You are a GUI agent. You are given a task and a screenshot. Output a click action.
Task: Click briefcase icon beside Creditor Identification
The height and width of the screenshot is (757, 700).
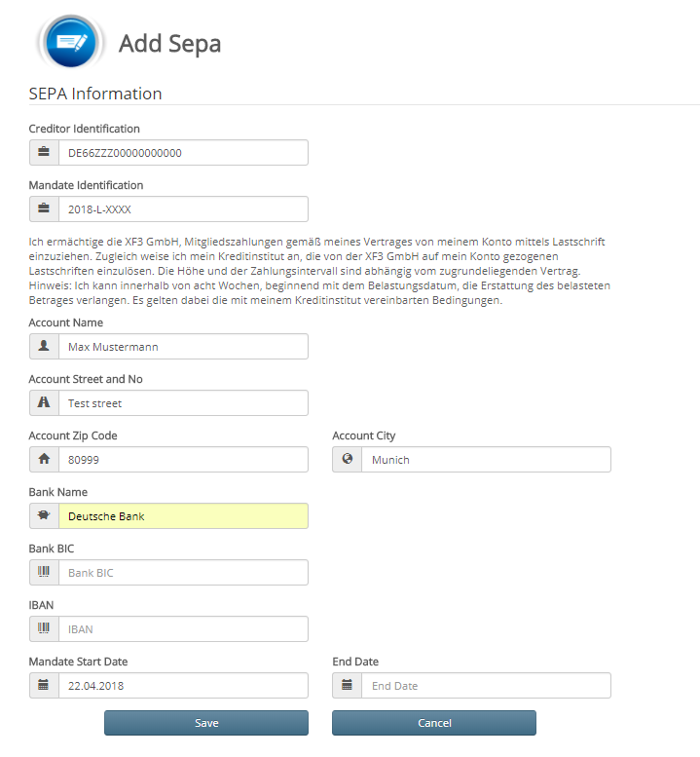point(44,153)
